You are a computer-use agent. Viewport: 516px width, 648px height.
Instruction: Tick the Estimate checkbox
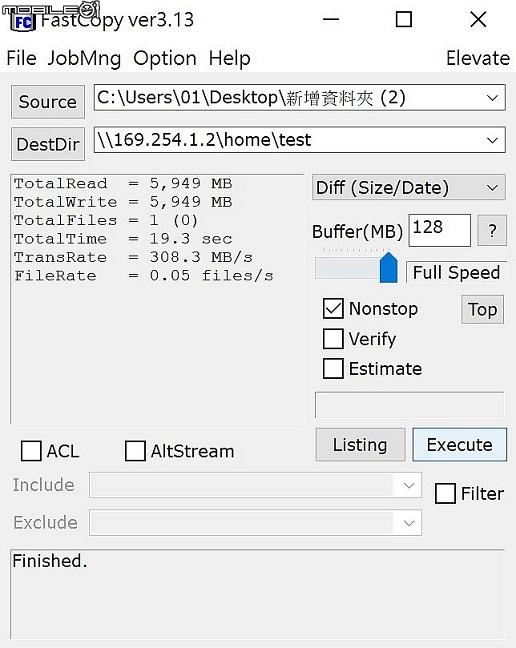[x=333, y=369]
